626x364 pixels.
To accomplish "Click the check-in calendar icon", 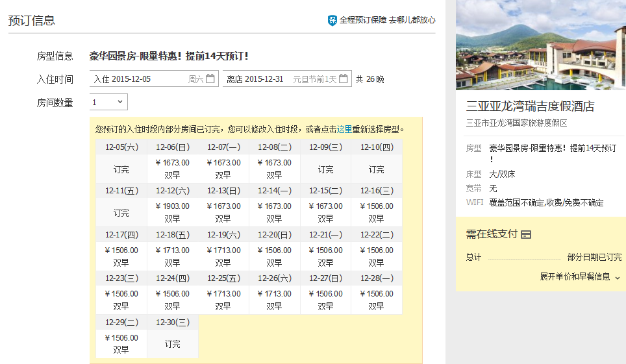I will (210, 79).
